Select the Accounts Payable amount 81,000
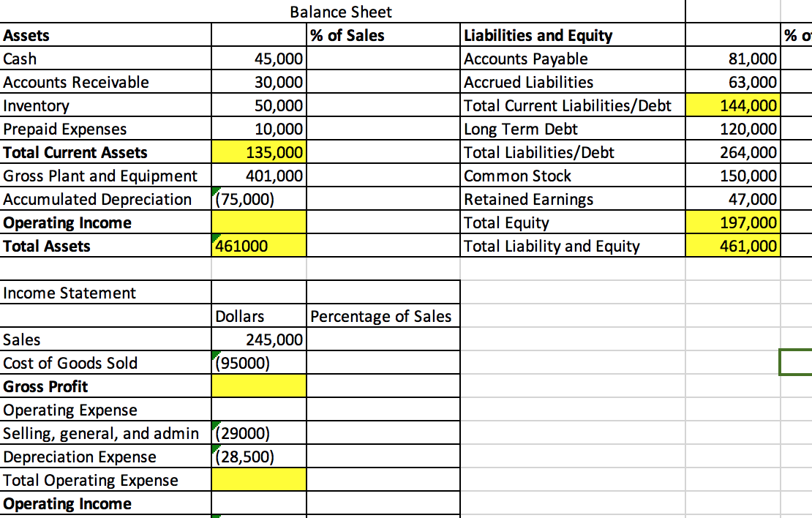The image size is (812, 518). [x=732, y=59]
